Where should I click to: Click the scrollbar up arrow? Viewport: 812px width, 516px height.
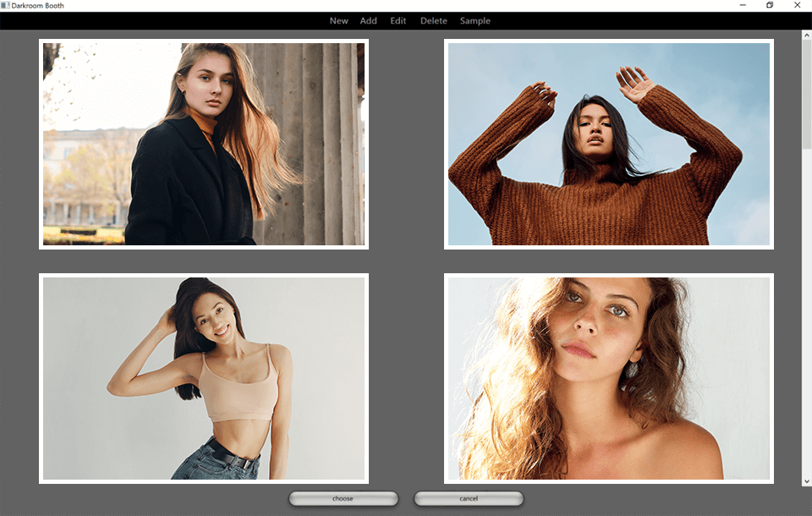click(806, 35)
